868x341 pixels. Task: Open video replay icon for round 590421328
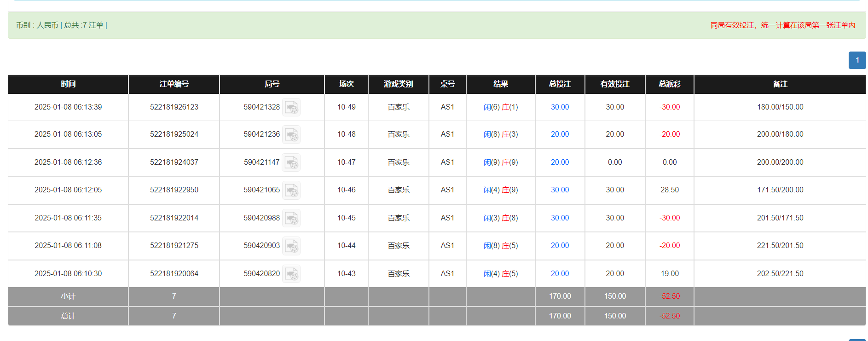coord(291,107)
